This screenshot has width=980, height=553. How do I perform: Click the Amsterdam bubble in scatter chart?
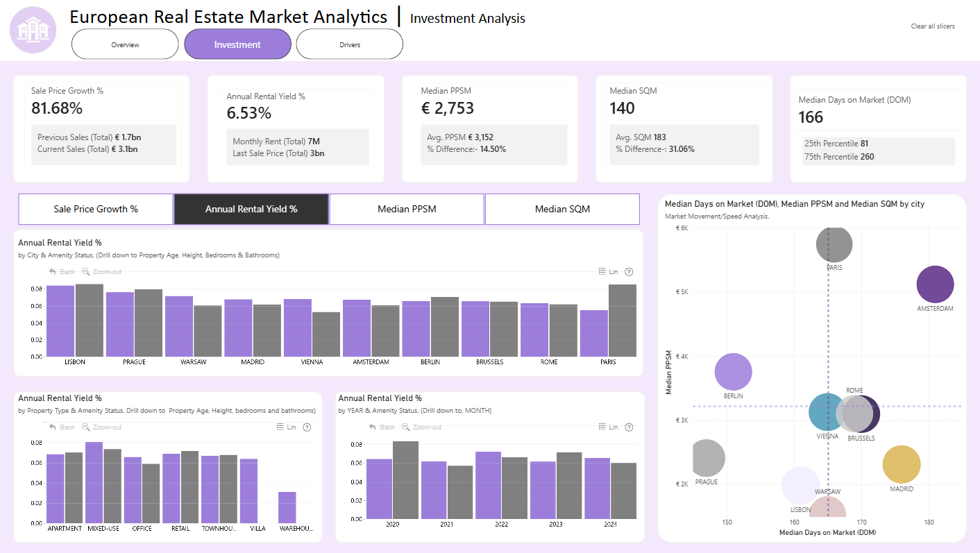click(x=935, y=284)
